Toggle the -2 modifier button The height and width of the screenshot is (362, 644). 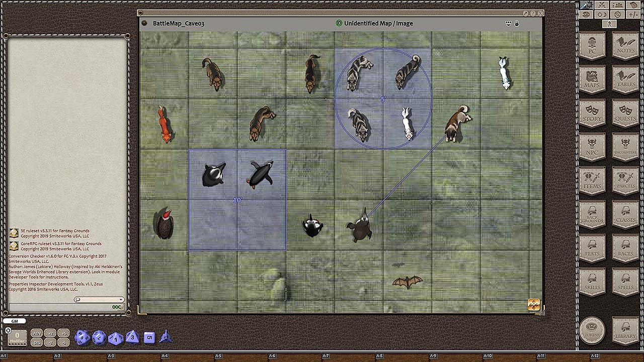click(50, 342)
